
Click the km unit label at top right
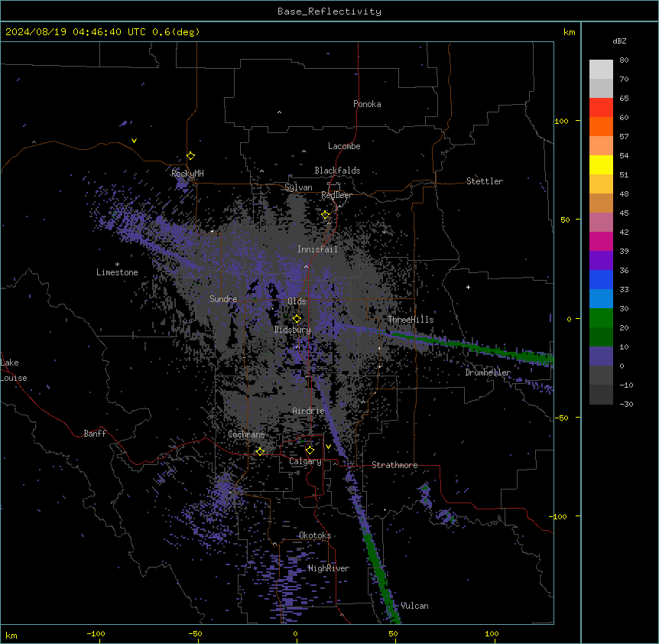569,32
